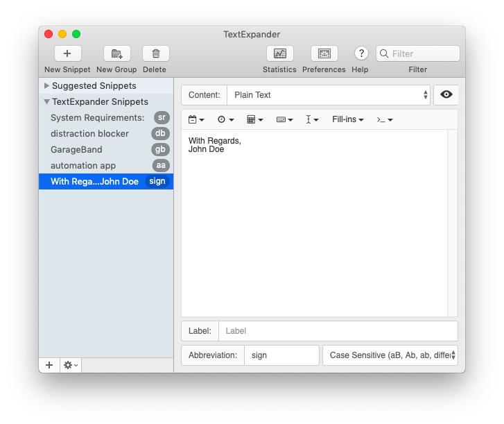Image resolution: width=504 pixels, height=424 pixels.
Task: Click the content area vertical scrollbar
Action: click(x=452, y=223)
